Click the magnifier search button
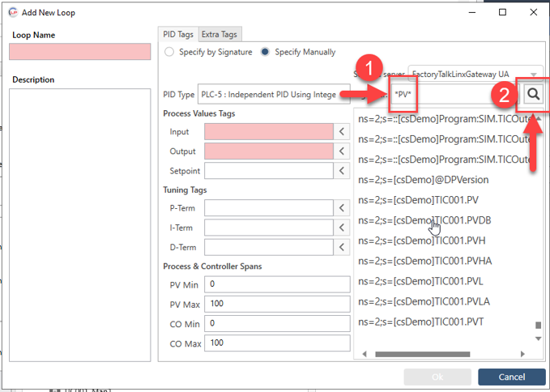 pyautogui.click(x=534, y=94)
